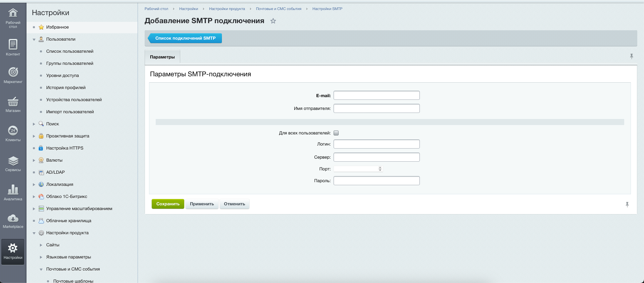The width and height of the screenshot is (644, 283).
Task: Expand the Поиск tree section
Action: click(x=34, y=124)
